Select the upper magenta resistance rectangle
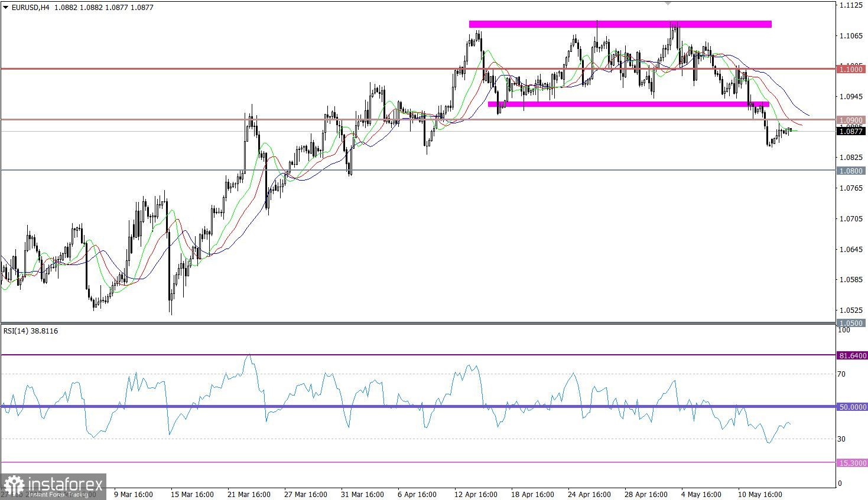The width and height of the screenshot is (868, 500). (x=620, y=24)
